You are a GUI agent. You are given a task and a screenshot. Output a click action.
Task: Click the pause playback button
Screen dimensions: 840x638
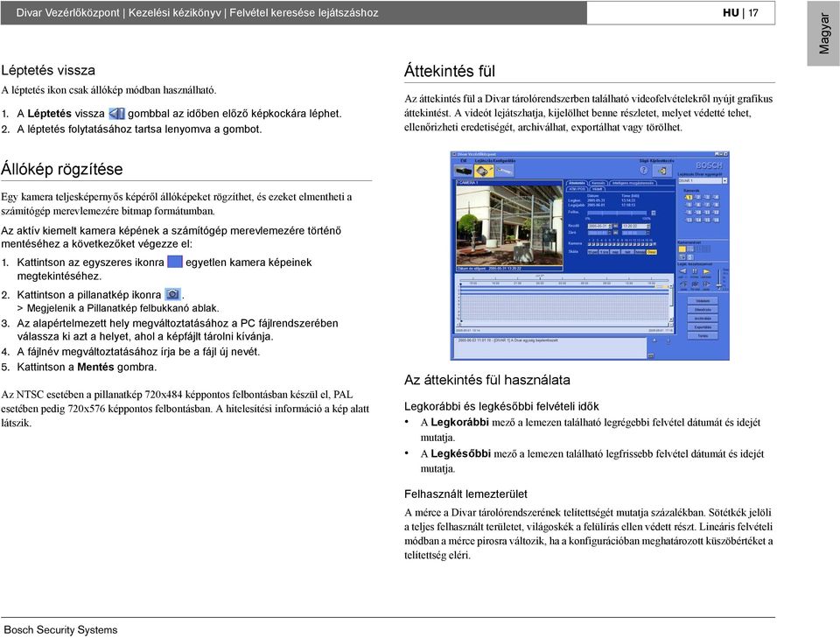(x=695, y=271)
